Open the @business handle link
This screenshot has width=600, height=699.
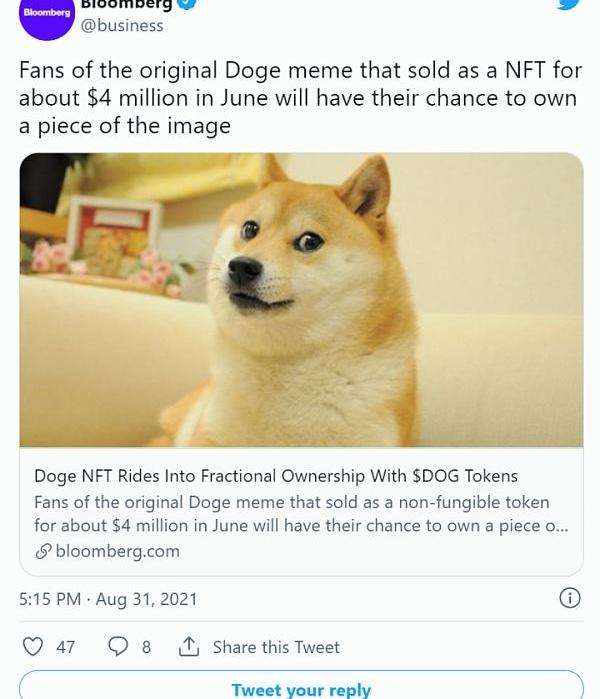[x=122, y=26]
